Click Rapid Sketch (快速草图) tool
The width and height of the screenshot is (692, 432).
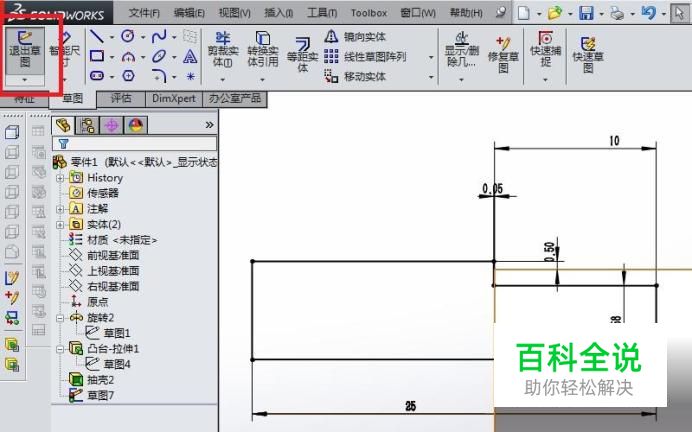[x=588, y=55]
